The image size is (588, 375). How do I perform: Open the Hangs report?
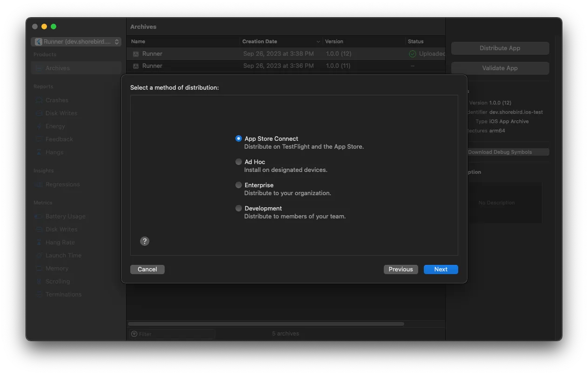pos(55,152)
